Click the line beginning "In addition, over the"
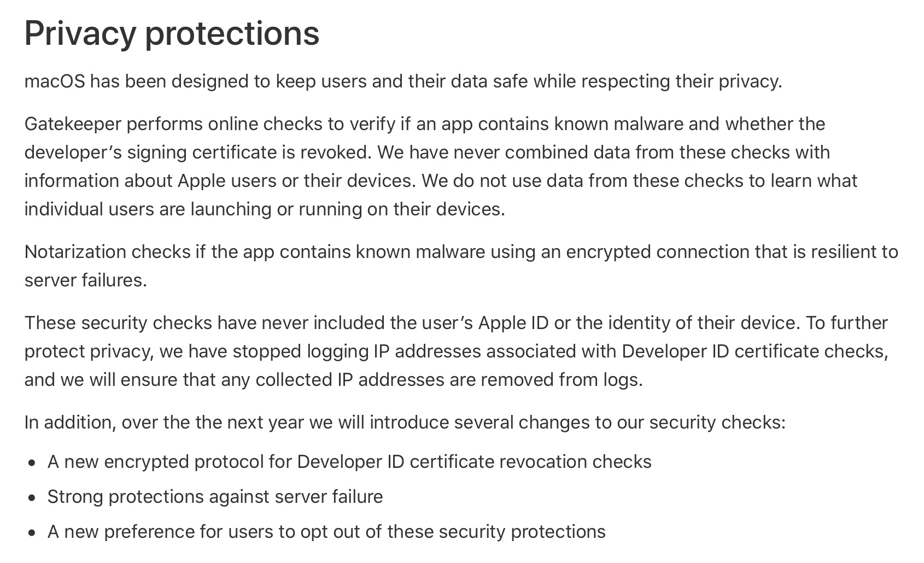The height and width of the screenshot is (563, 924). pos(405,423)
